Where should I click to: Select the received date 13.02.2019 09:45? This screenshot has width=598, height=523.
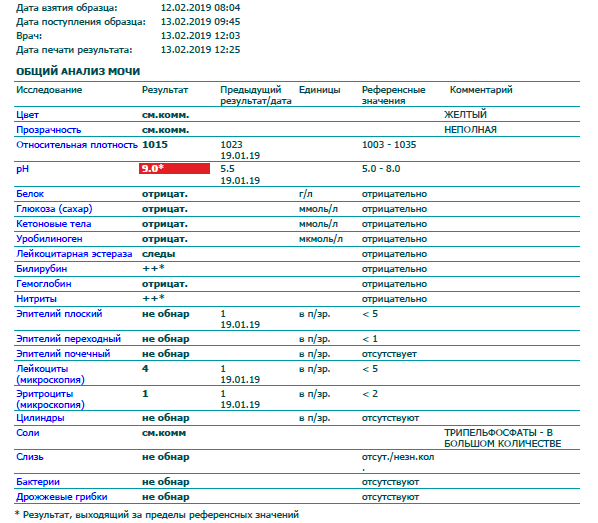(x=201, y=22)
